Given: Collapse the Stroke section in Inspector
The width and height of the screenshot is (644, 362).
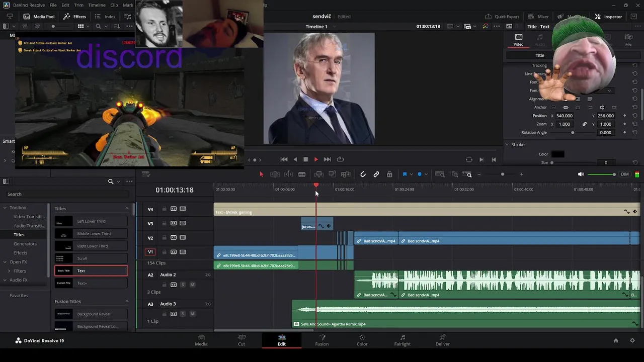Looking at the screenshot, I should pyautogui.click(x=507, y=145).
